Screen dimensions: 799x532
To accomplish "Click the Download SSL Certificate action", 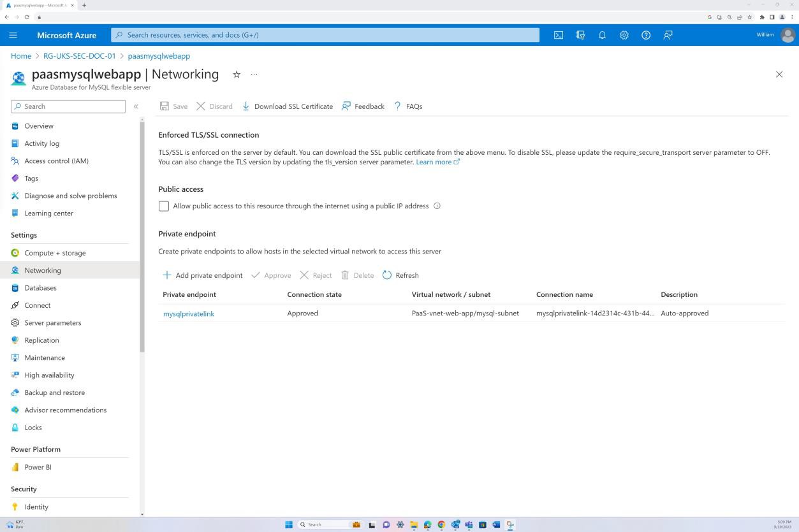I will point(287,106).
